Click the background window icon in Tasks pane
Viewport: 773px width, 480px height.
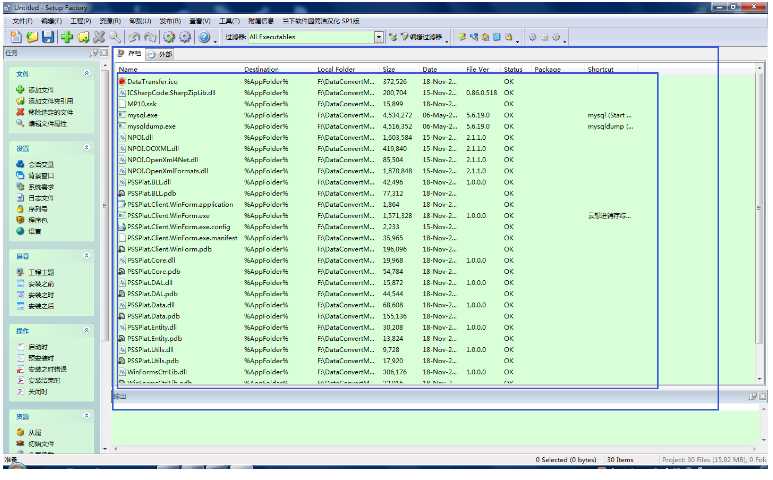click(x=20, y=175)
